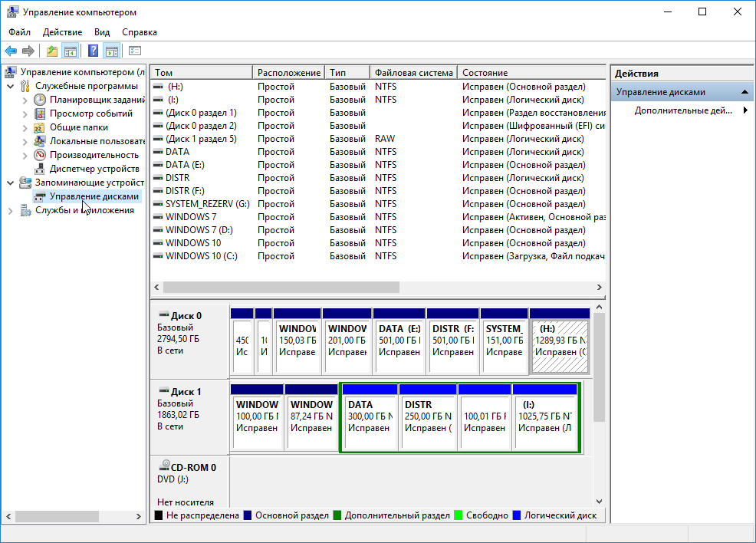Click the Forward arrow toolbar icon
The width and height of the screenshot is (756, 543).
pos(28,51)
